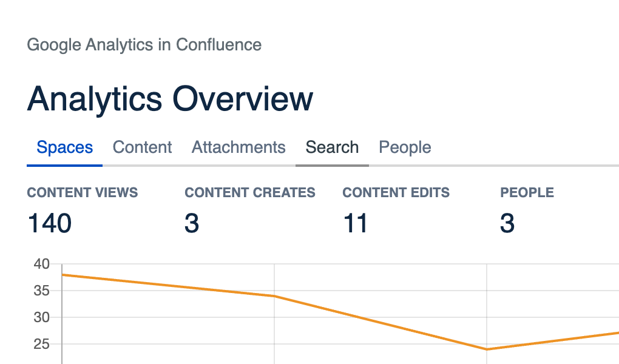Click the 30 label on the y-axis
The image size is (619, 364).
point(42,317)
